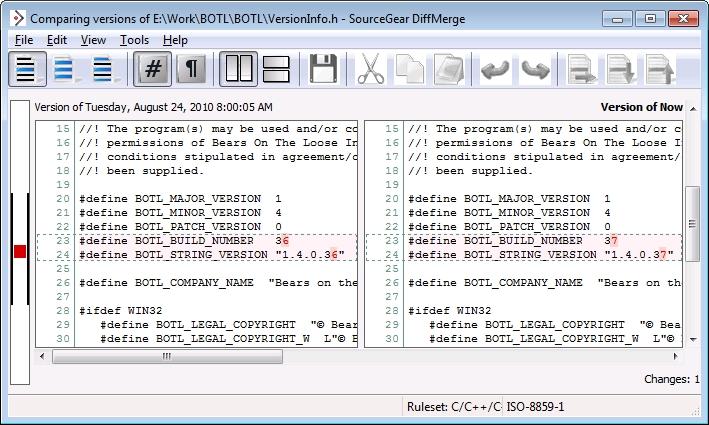Open the File menu
This screenshot has height=425, width=709.
pos(24,40)
